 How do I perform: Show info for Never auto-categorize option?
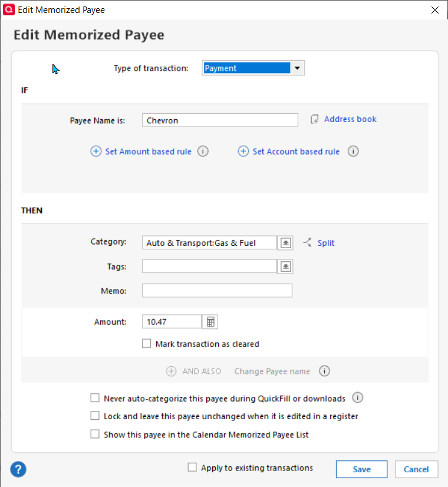click(x=358, y=397)
